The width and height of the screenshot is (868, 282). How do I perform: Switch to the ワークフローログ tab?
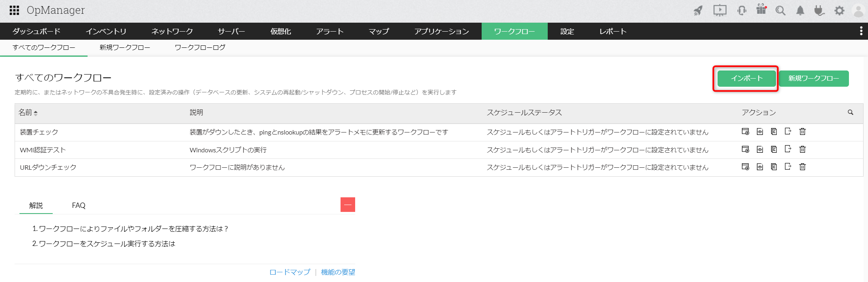pos(200,47)
